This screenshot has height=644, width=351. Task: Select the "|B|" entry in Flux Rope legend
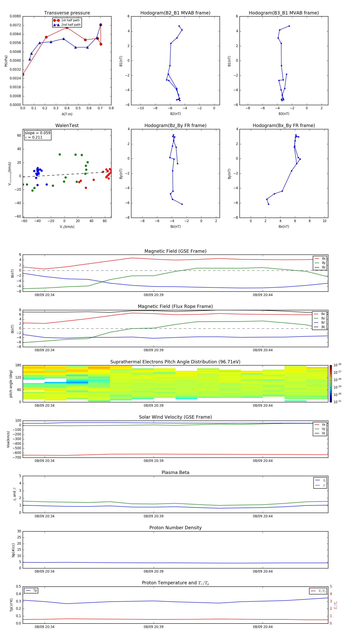pyautogui.click(x=320, y=327)
